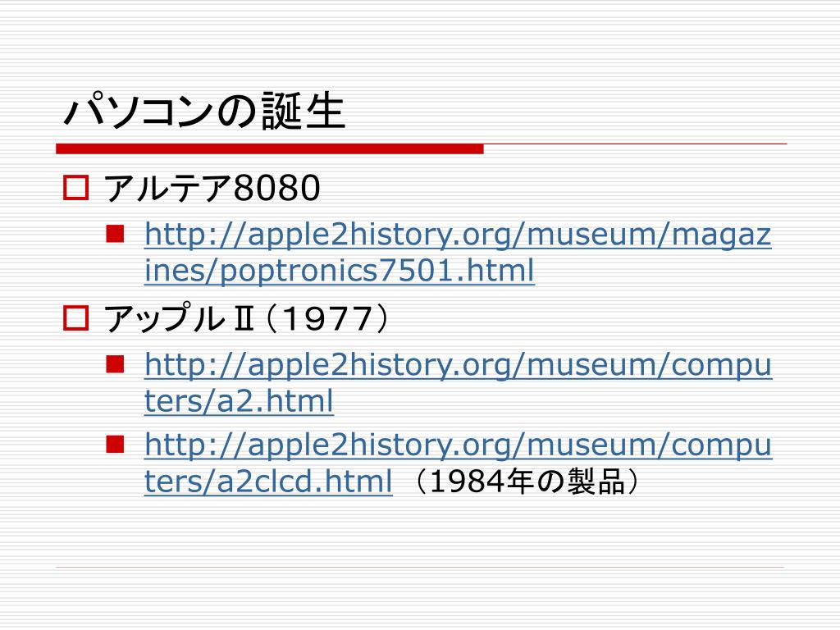Screen dimensions: 840x630
Task: Click the solid red bullet beside a2clcd link
Action: [x=115, y=444]
